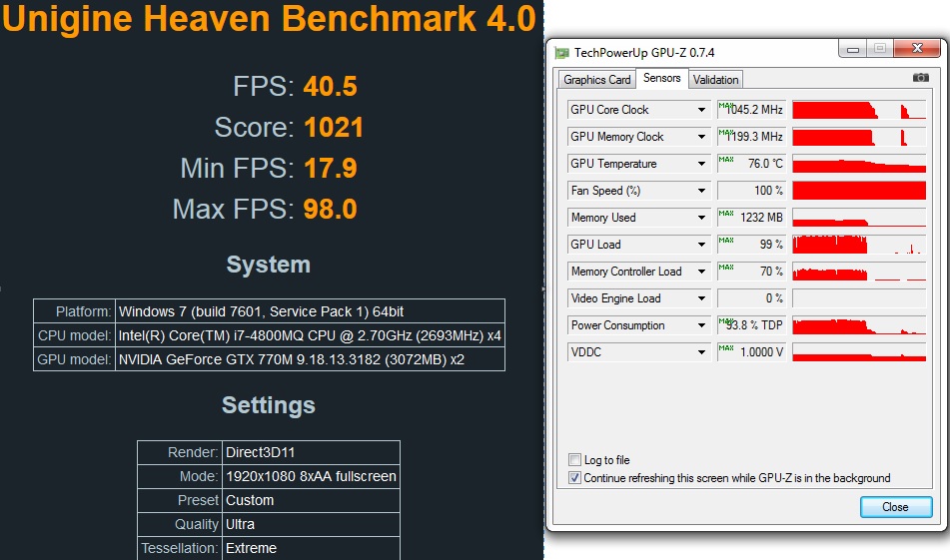Click the GPU Core Clock value 1045.2 MHz

751,110
